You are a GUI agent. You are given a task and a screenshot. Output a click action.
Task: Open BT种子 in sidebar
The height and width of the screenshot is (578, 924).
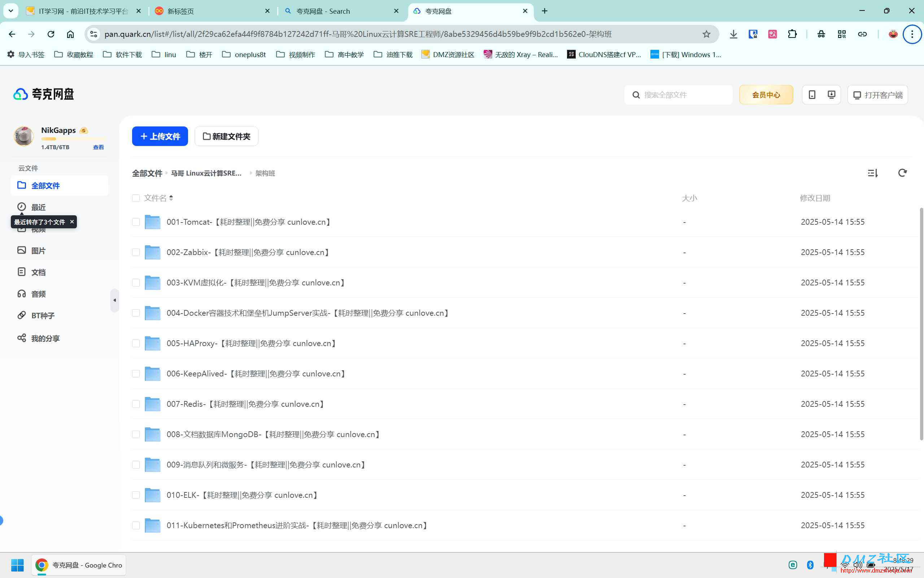click(x=36, y=315)
